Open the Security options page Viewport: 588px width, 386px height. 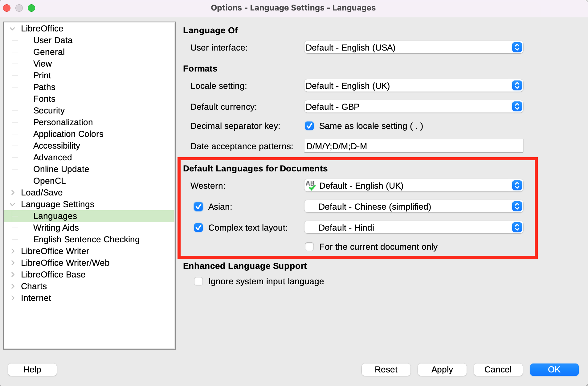pos(49,110)
